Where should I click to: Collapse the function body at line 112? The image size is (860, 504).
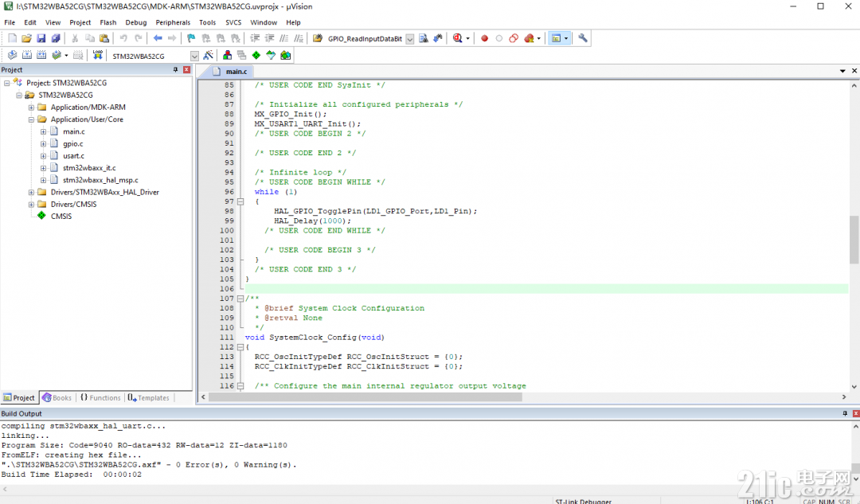(x=240, y=347)
